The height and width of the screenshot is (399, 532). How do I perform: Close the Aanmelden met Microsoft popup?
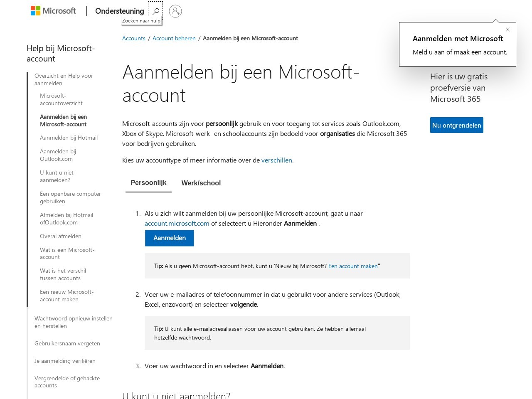(507, 30)
